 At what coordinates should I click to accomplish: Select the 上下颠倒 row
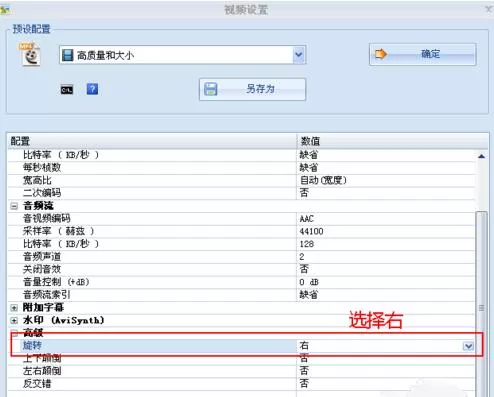pos(242,358)
